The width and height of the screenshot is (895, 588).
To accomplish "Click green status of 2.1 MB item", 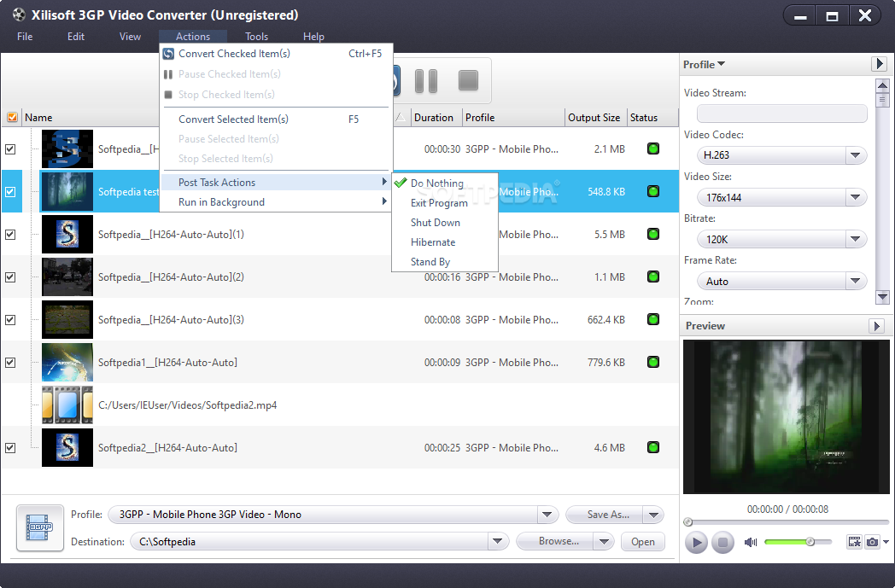I will (653, 148).
